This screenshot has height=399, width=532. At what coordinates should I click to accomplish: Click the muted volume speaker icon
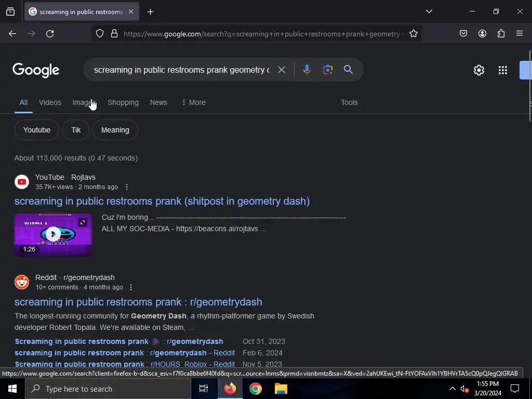(x=464, y=389)
